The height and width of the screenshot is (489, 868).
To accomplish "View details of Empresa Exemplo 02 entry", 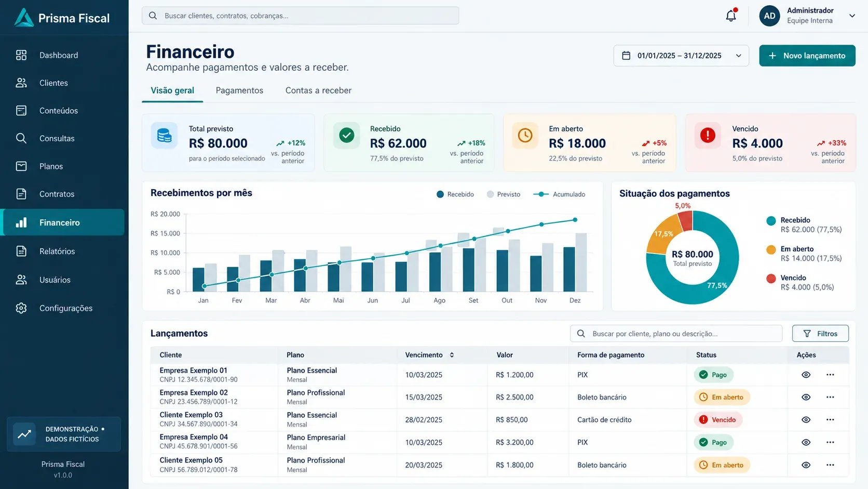I will 806,397.
